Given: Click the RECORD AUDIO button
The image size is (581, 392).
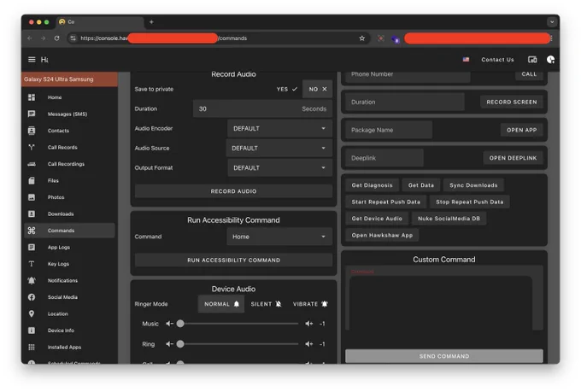Looking at the screenshot, I should [x=233, y=191].
